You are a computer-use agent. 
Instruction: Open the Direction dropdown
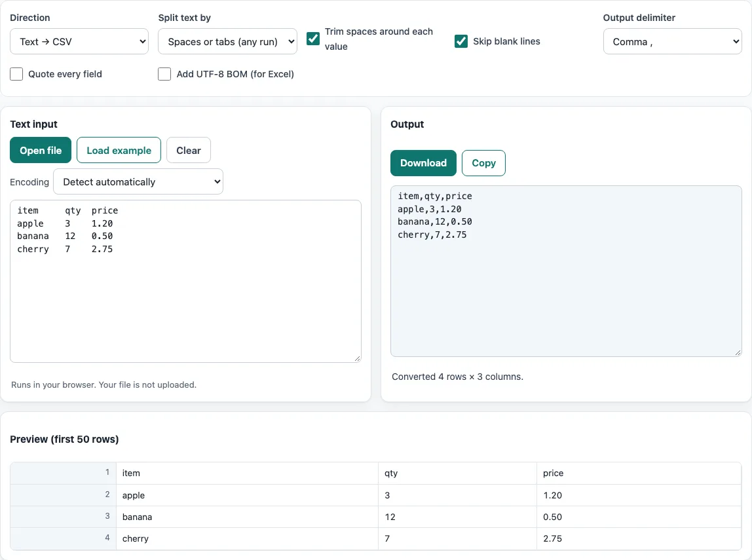pyautogui.click(x=79, y=41)
